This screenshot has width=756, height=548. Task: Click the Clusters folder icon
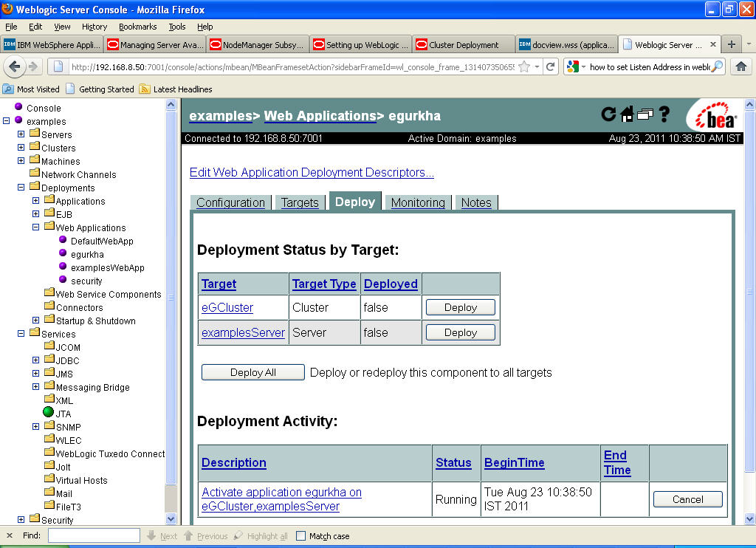(35, 145)
